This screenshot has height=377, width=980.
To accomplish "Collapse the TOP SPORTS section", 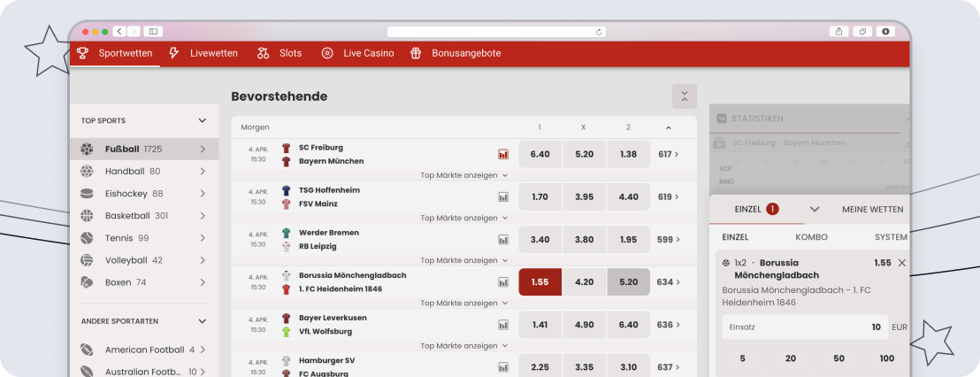I will click(x=202, y=120).
